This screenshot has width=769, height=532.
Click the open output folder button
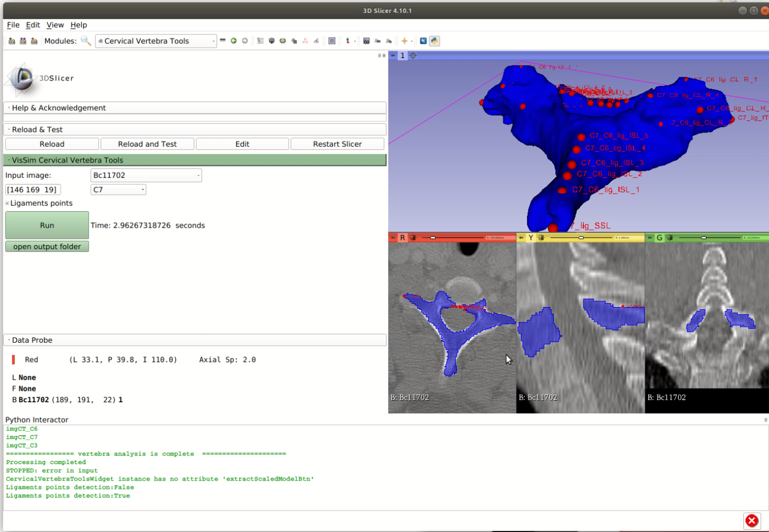pos(47,247)
